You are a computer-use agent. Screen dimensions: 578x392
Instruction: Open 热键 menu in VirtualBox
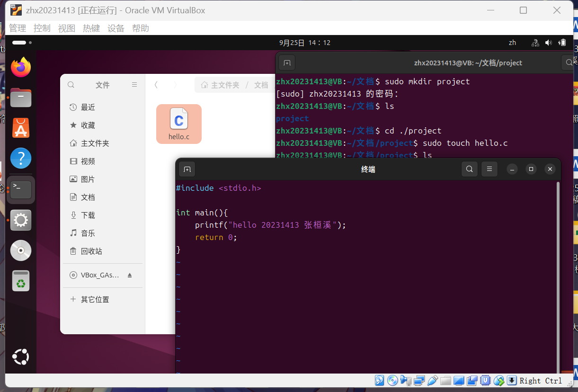point(91,28)
